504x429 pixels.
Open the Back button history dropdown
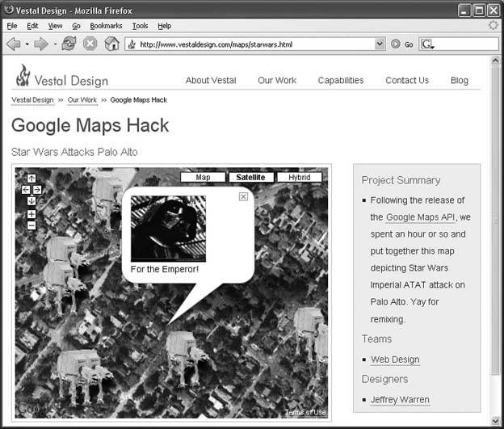pyautogui.click(x=27, y=44)
